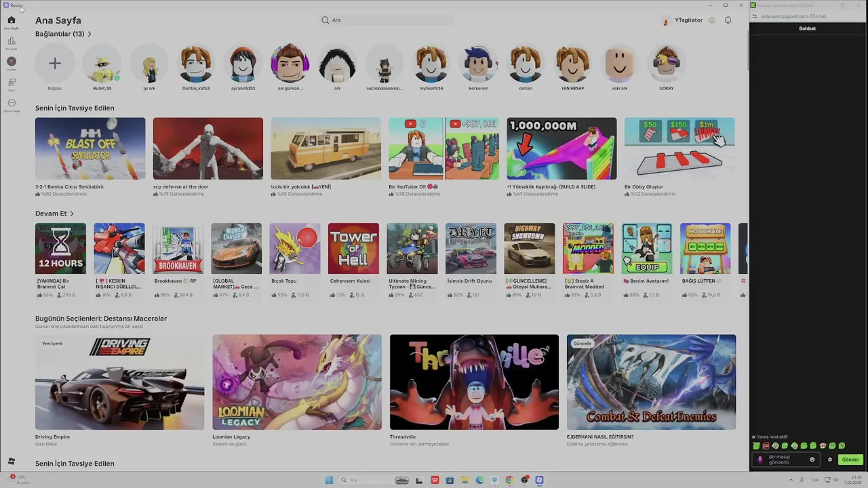Open the Loomian Legacy featured card

(x=297, y=382)
